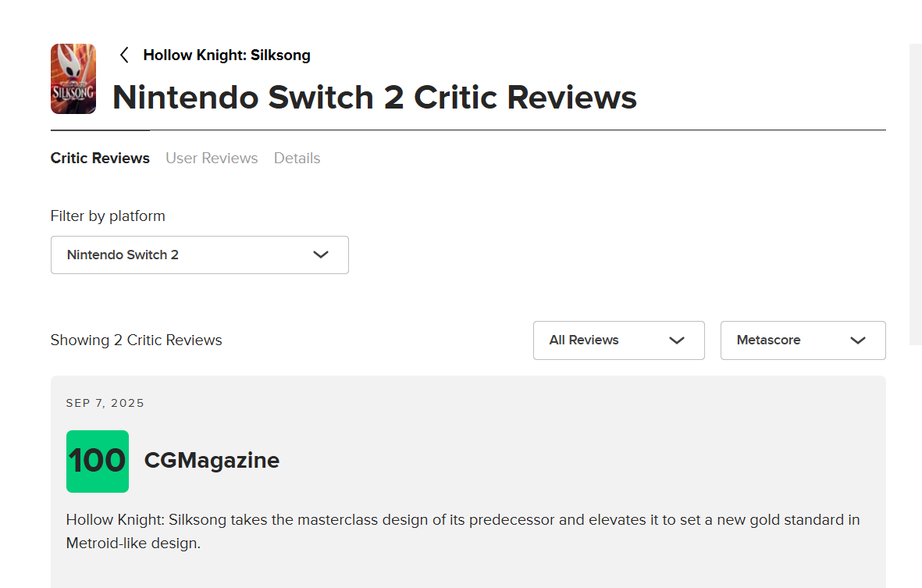
Task: Open the Details tab
Action: 297,159
